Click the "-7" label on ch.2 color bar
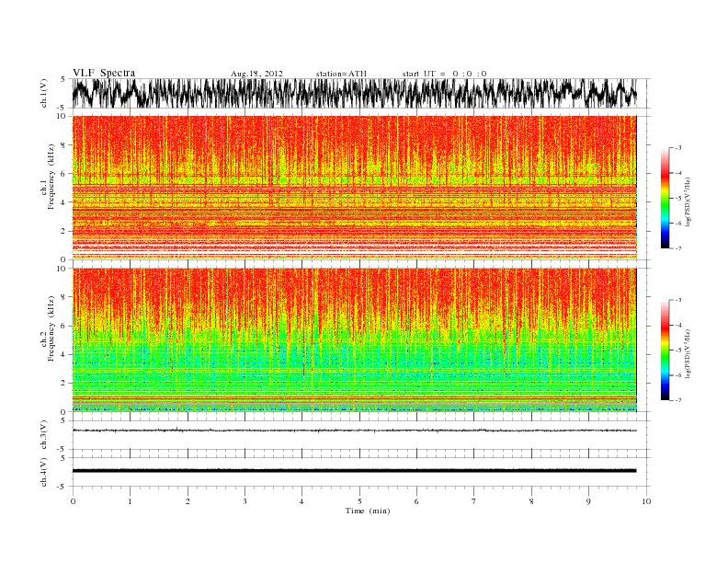This screenshot has width=728, height=563. [678, 400]
